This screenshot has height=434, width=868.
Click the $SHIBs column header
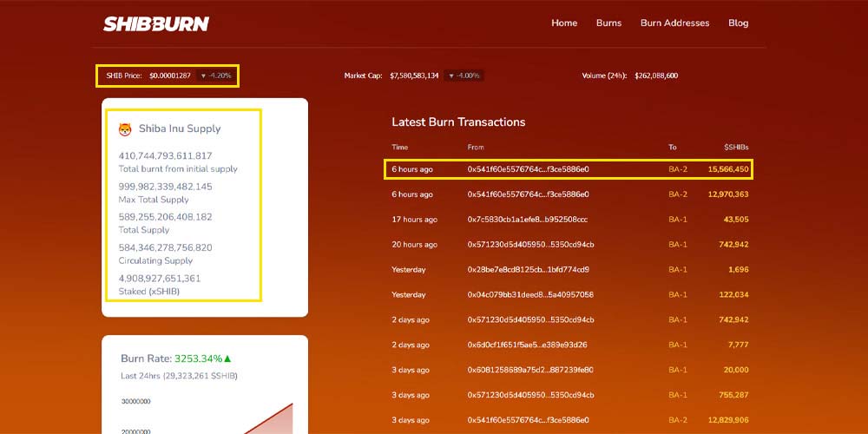[736, 148]
